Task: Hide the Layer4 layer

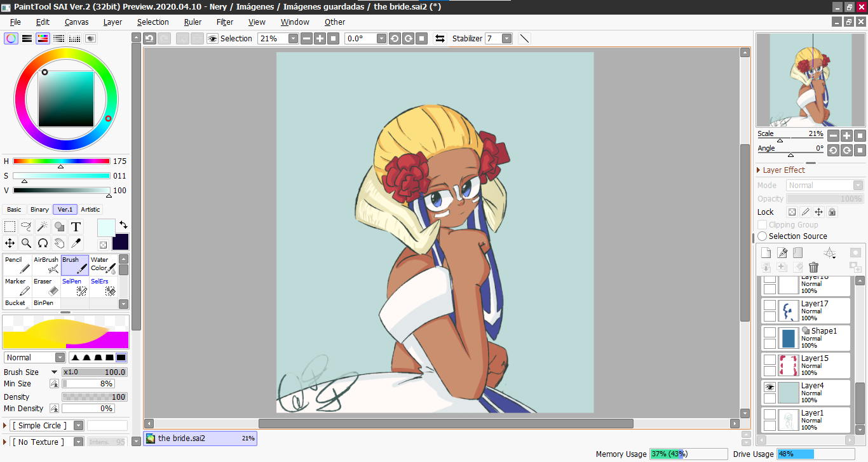Action: (770, 386)
